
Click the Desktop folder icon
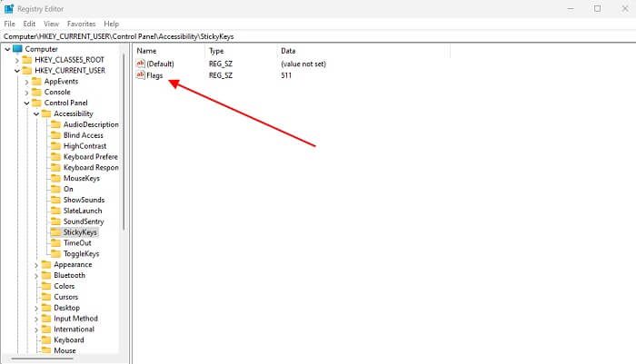(x=46, y=308)
